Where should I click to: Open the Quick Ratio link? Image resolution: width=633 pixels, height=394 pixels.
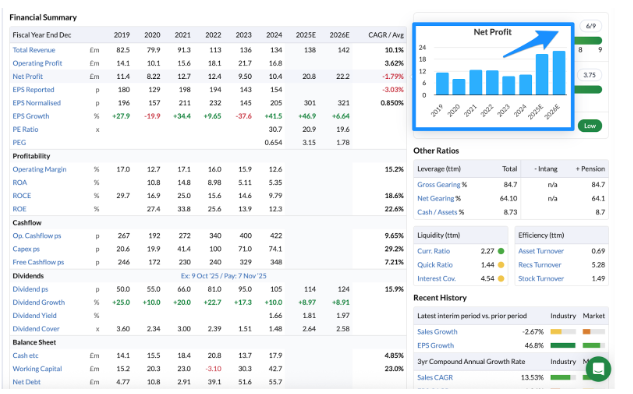pos(435,265)
